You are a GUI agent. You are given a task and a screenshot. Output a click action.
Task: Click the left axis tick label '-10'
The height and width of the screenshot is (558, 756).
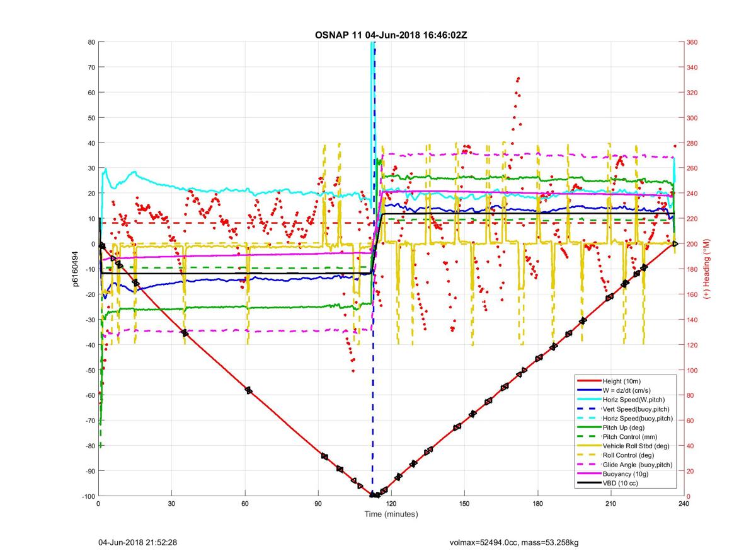[x=89, y=269]
